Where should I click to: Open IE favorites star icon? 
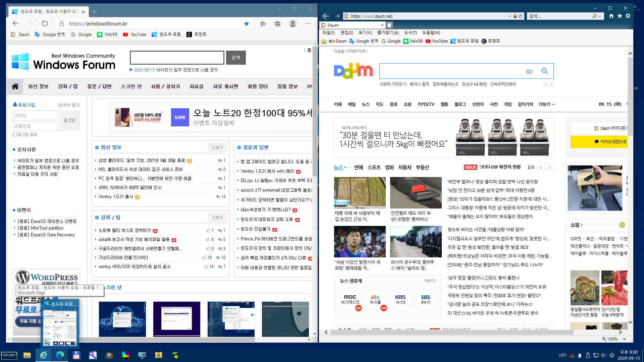click(620, 16)
